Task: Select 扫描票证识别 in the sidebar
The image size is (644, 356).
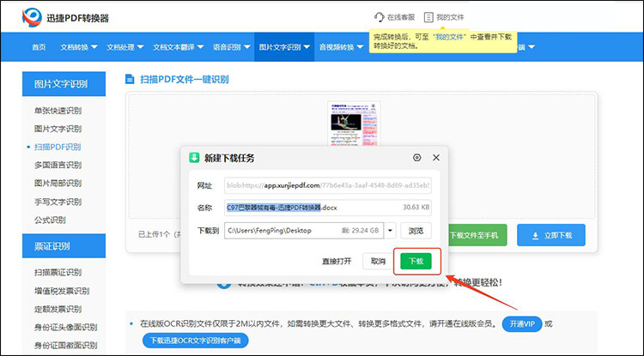Action: click(58, 272)
